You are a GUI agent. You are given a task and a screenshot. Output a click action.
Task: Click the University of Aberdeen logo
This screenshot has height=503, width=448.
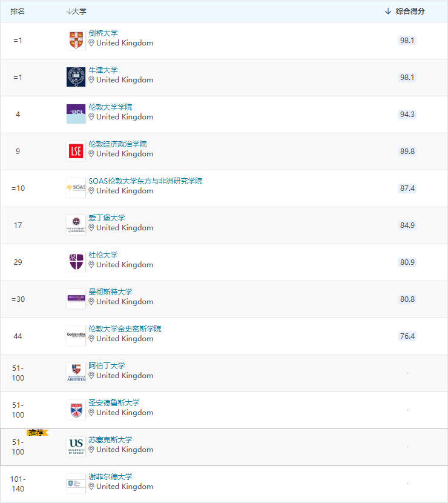[76, 373]
